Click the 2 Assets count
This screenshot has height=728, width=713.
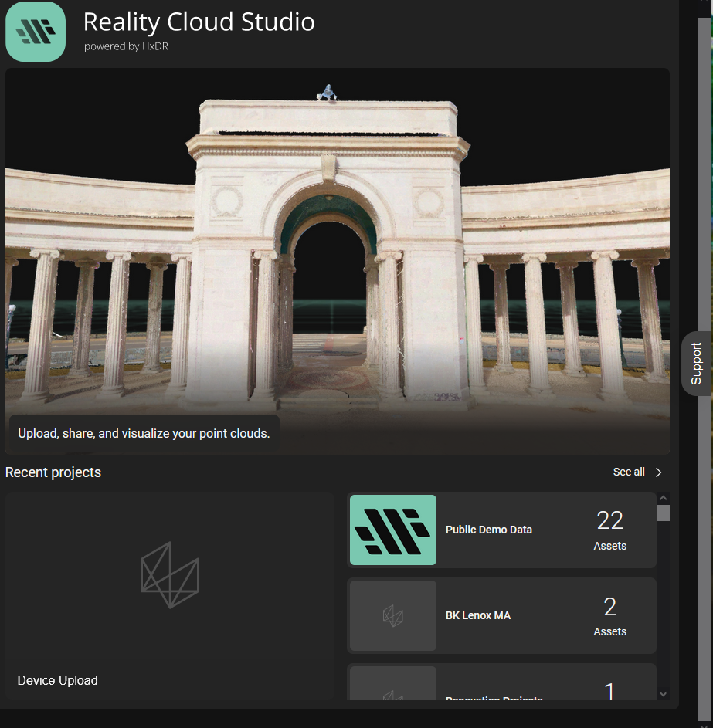coord(609,616)
